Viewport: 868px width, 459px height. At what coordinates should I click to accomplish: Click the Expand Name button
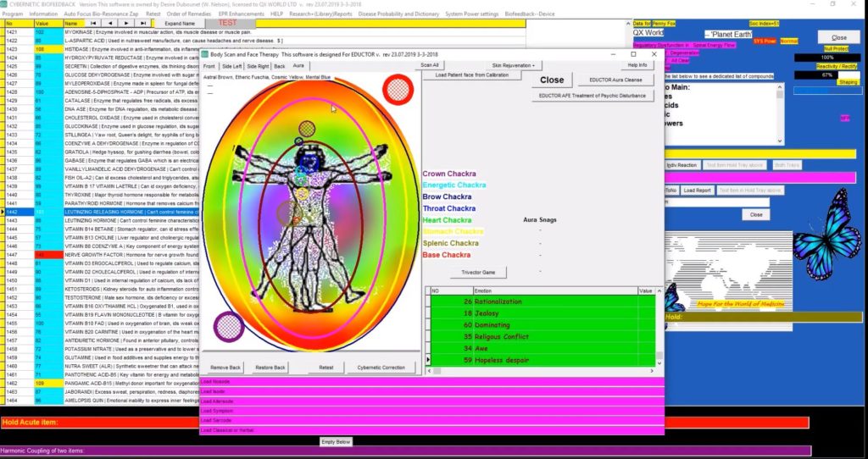180,23
